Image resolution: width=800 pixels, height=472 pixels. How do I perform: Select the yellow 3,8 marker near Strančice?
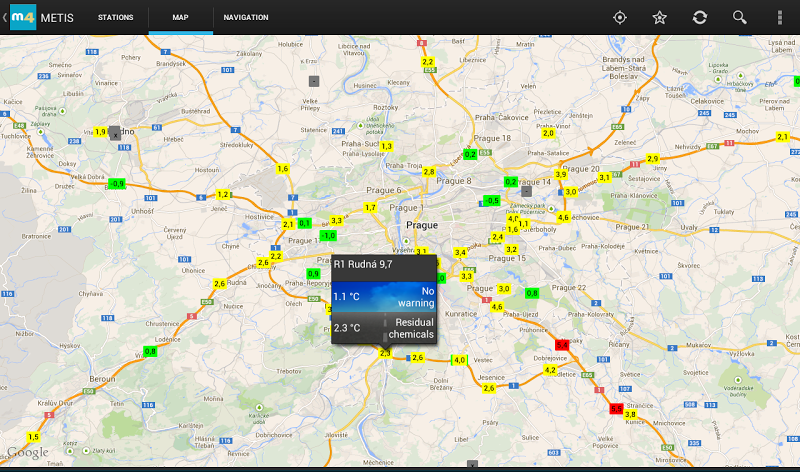[x=630, y=414]
